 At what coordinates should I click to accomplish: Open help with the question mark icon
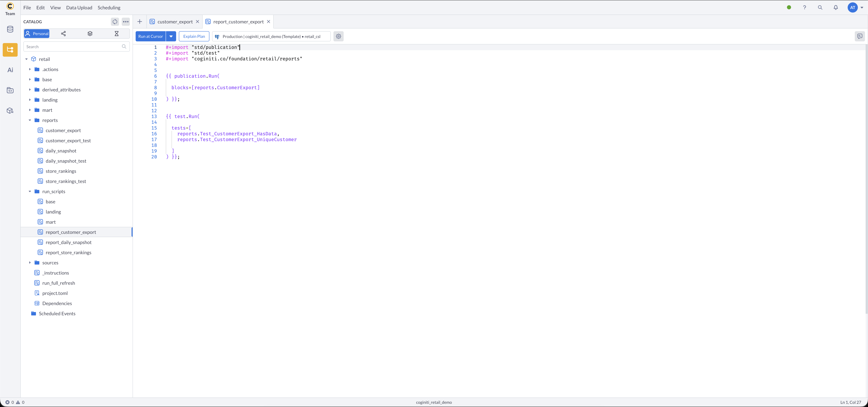point(805,7)
